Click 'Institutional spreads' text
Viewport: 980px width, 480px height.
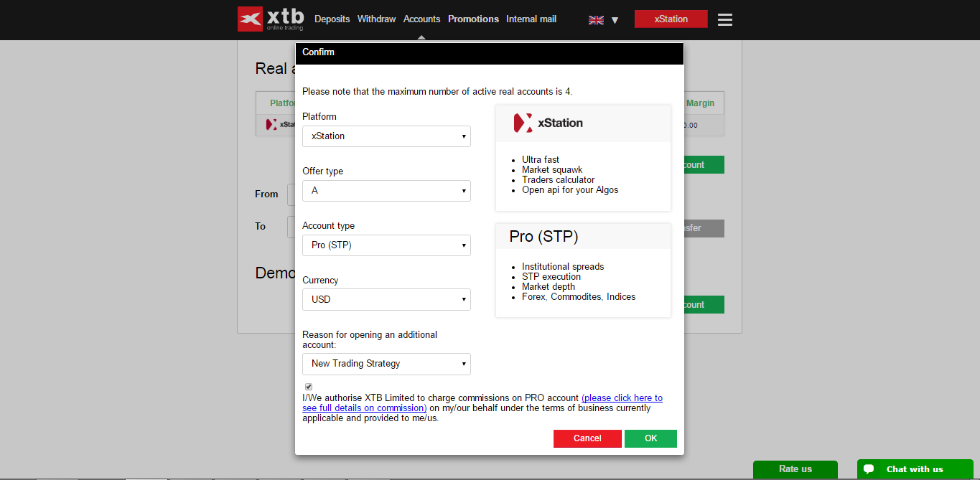pyautogui.click(x=563, y=267)
